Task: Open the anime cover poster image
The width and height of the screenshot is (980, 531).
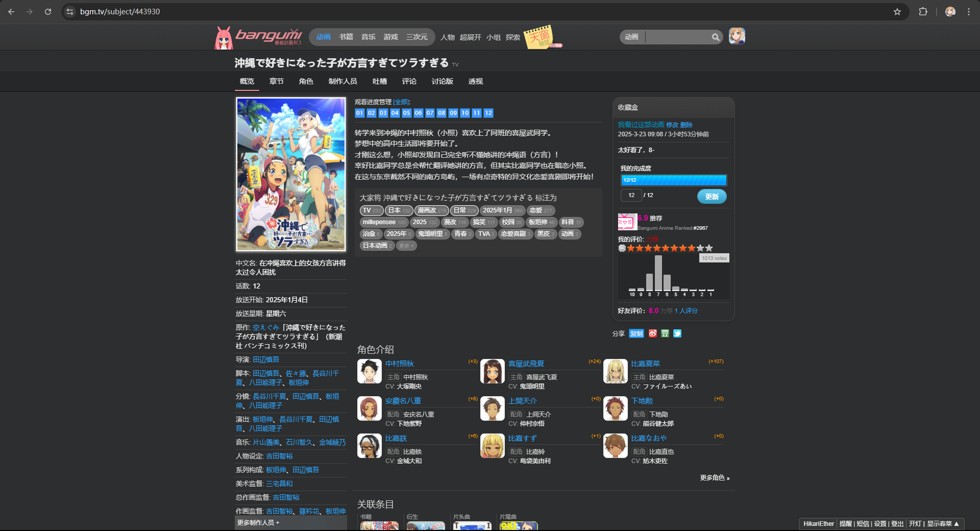Action: [x=291, y=175]
